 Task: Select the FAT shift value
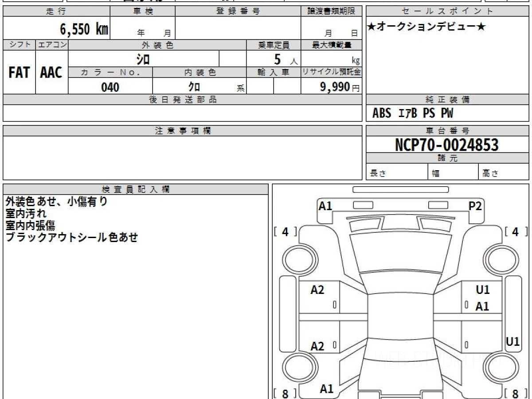click(x=19, y=72)
